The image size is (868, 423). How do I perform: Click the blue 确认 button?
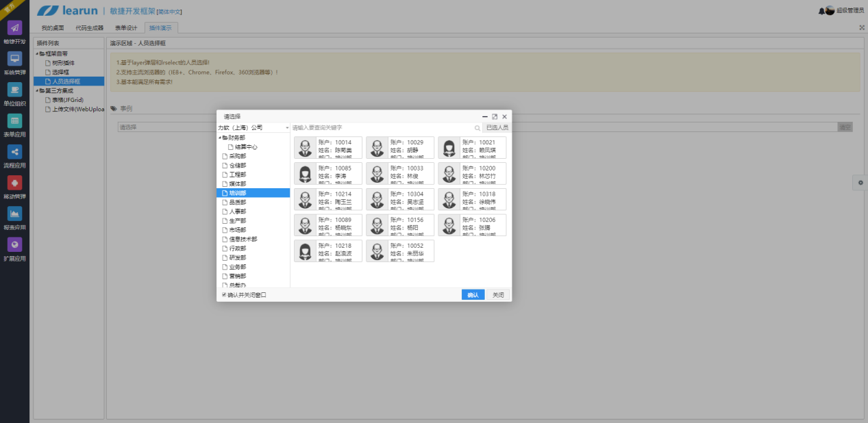pyautogui.click(x=473, y=295)
